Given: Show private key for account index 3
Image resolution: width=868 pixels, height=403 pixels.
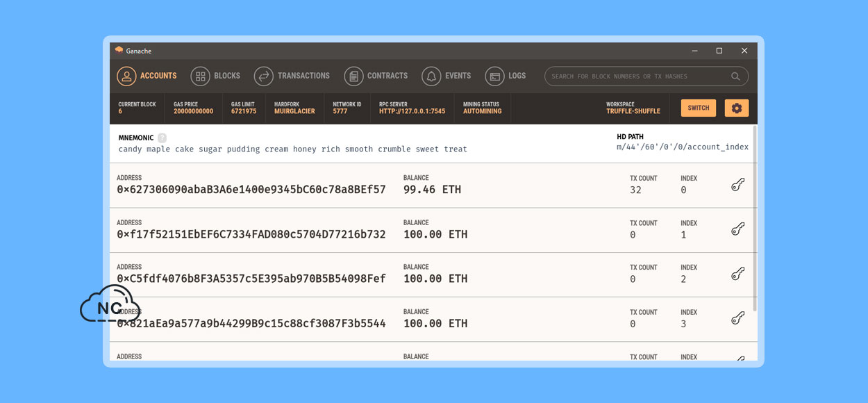Looking at the screenshot, I should click(737, 318).
